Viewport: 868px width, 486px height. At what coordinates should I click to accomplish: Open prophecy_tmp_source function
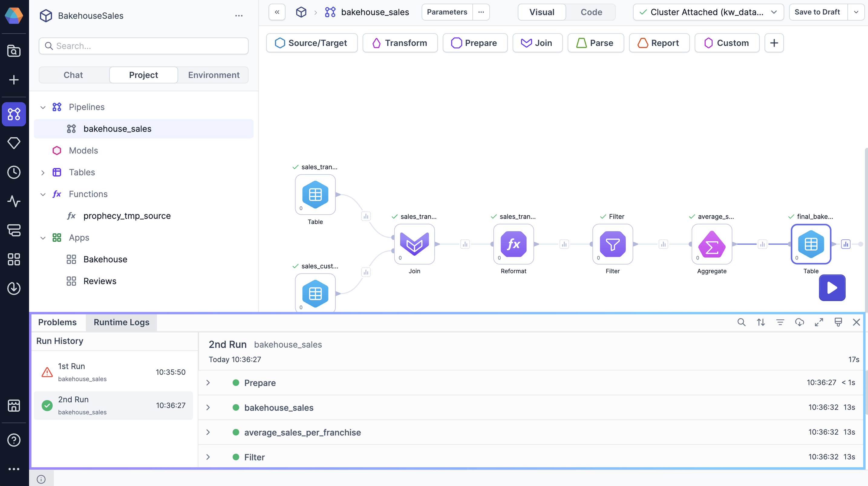[x=127, y=216]
